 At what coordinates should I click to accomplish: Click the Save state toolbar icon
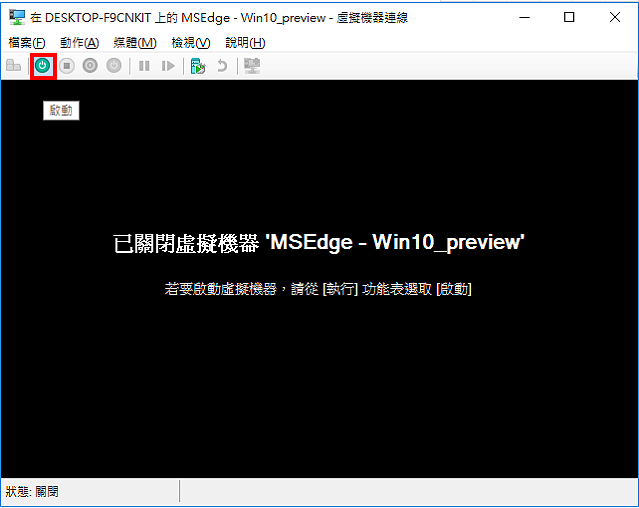pyautogui.click(x=114, y=66)
